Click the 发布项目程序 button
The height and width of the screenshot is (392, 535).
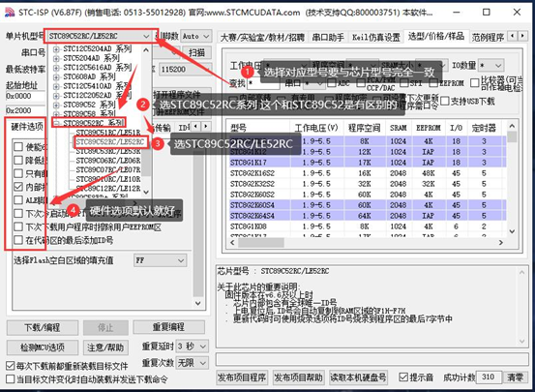242,377
